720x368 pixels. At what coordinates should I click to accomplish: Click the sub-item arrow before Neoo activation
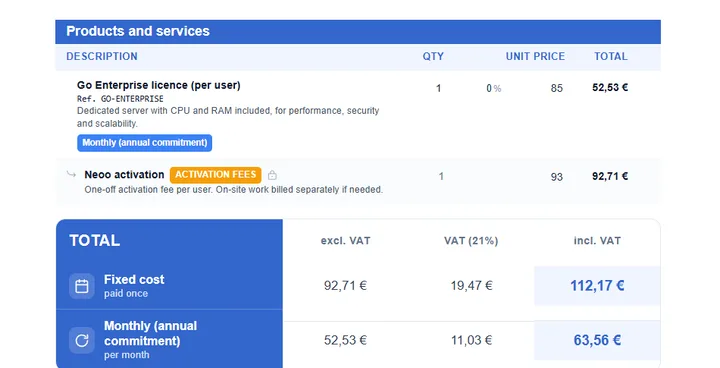tap(71, 174)
